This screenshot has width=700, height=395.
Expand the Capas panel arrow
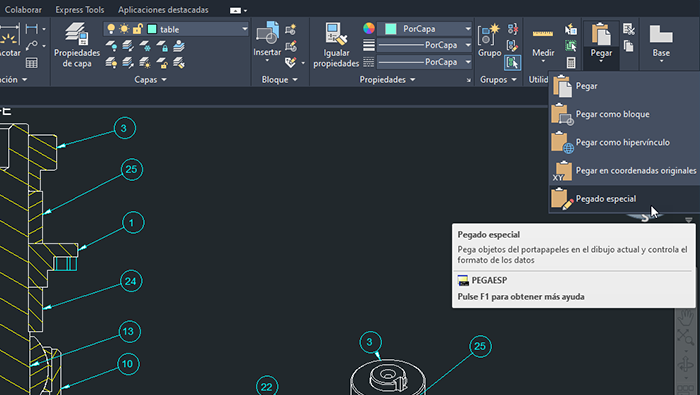pos(164,79)
